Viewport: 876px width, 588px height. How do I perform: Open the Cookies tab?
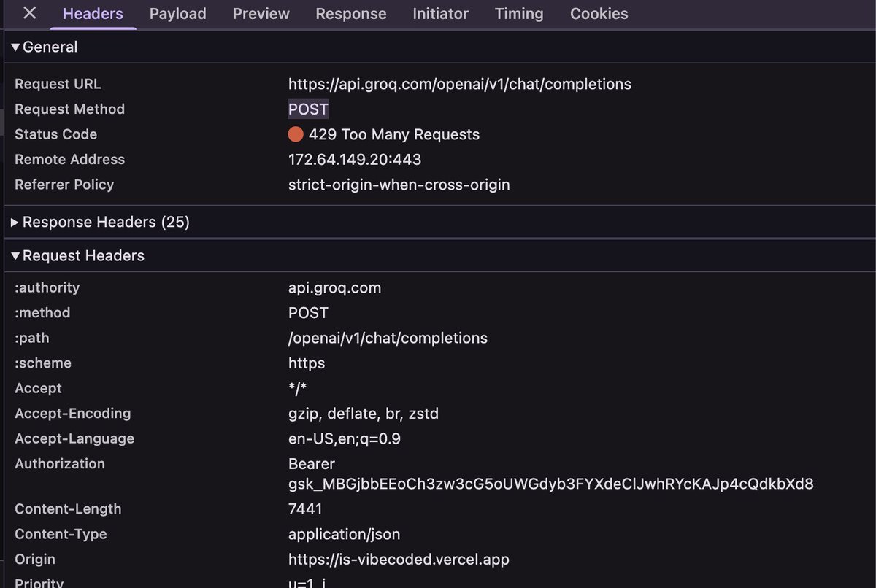click(599, 14)
